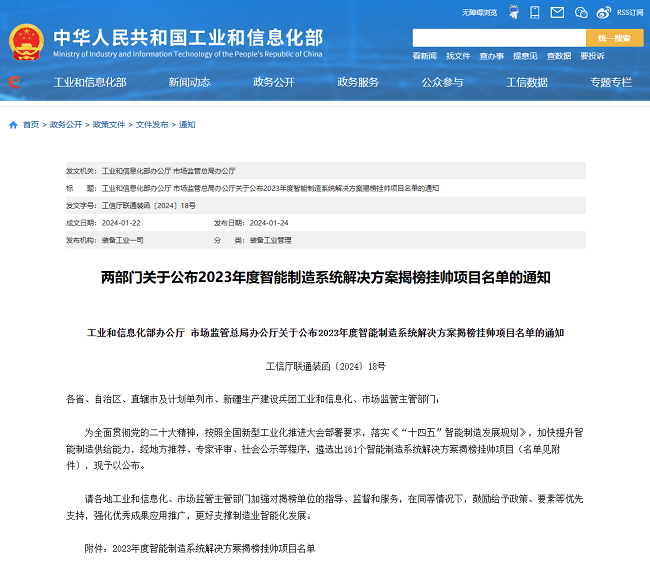The image size is (650, 561).
Task: Open 无障碍浏览 accessibility link
Action: (480, 13)
